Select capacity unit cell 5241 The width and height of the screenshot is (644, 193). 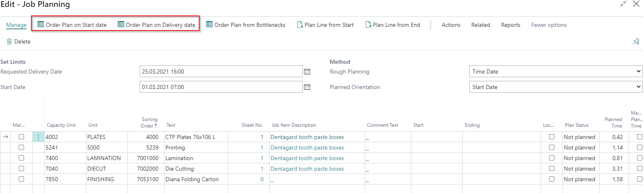tap(65, 148)
